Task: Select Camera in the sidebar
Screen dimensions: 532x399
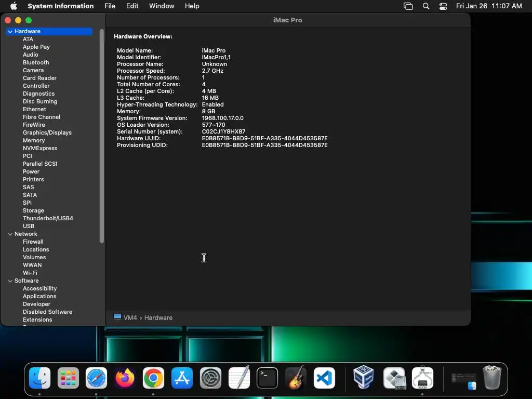Action: click(33, 70)
